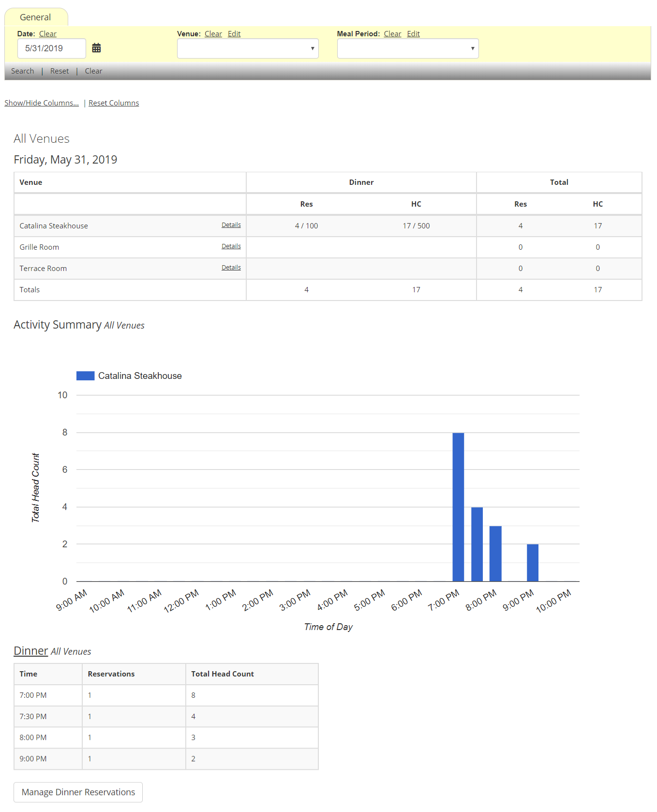Click the Time of Day axis label
Screen dimensions: 657x812
328,627
